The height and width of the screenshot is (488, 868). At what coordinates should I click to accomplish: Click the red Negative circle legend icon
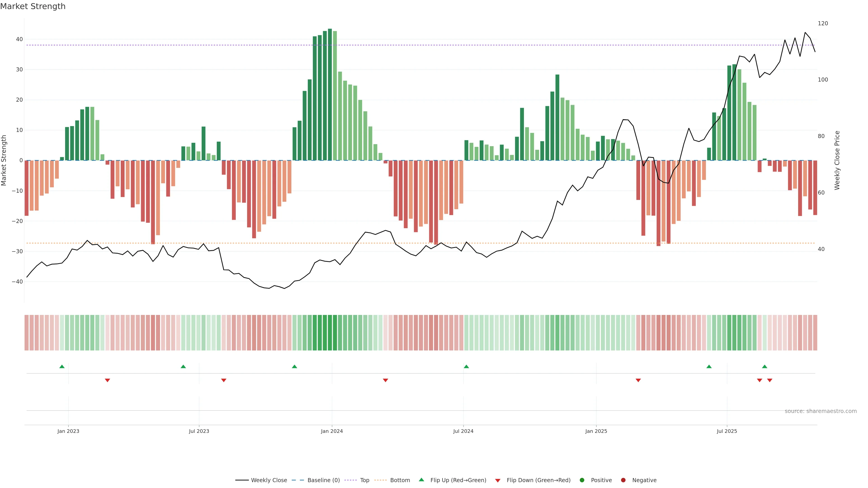tap(623, 480)
